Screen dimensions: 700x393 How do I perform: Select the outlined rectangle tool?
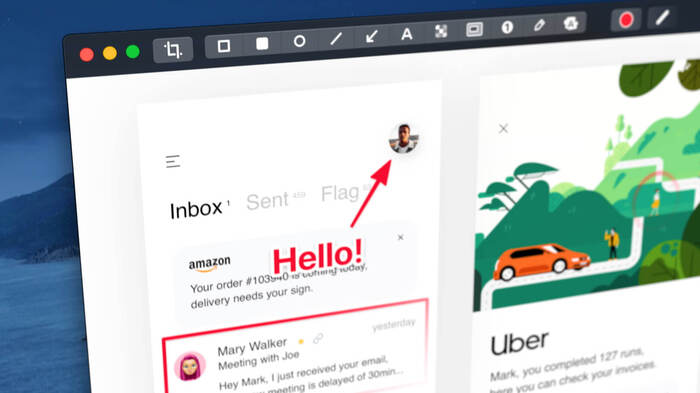coord(224,46)
